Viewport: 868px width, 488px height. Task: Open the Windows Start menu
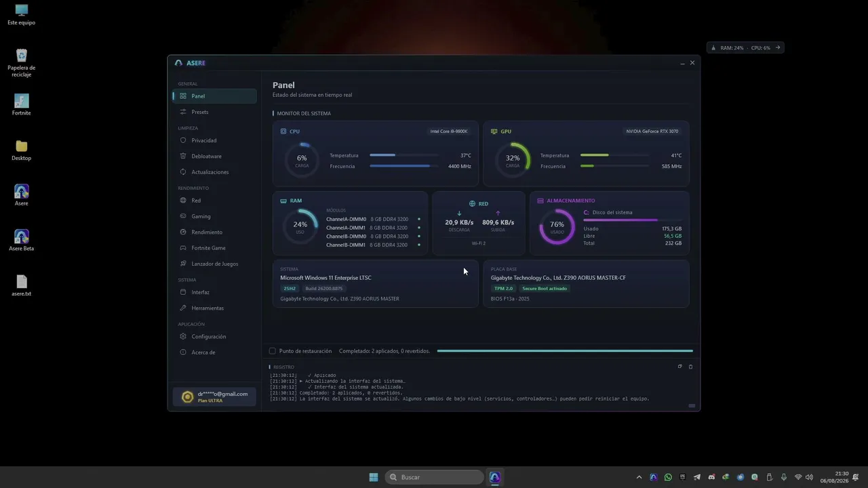pos(374,477)
